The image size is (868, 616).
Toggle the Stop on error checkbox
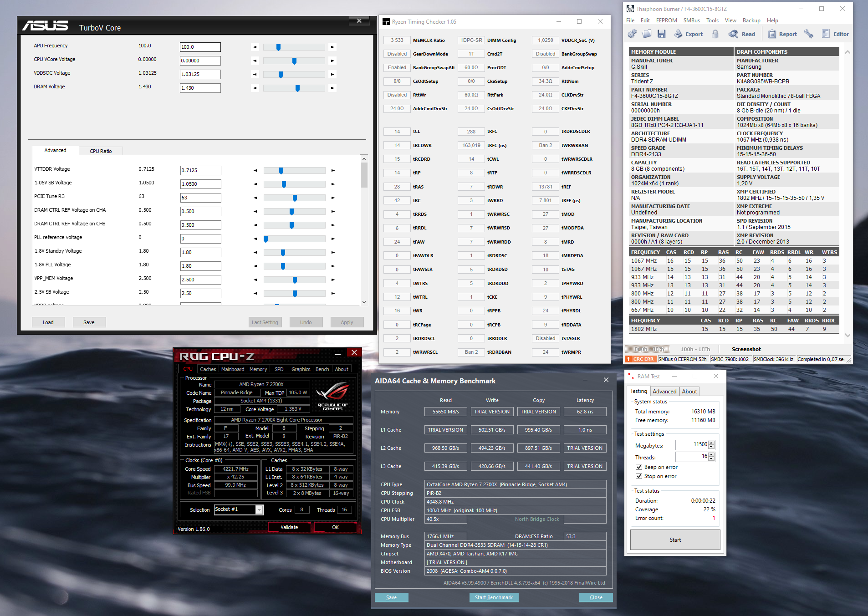click(x=639, y=476)
